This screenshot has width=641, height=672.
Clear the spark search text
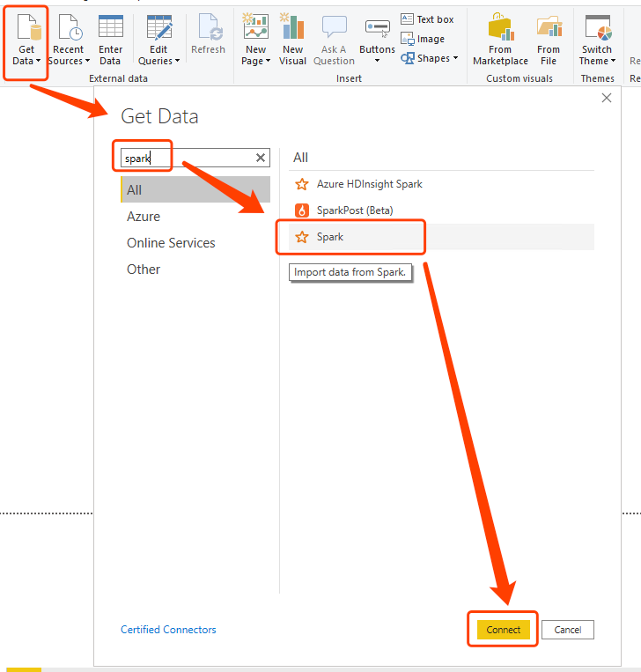[x=261, y=158]
